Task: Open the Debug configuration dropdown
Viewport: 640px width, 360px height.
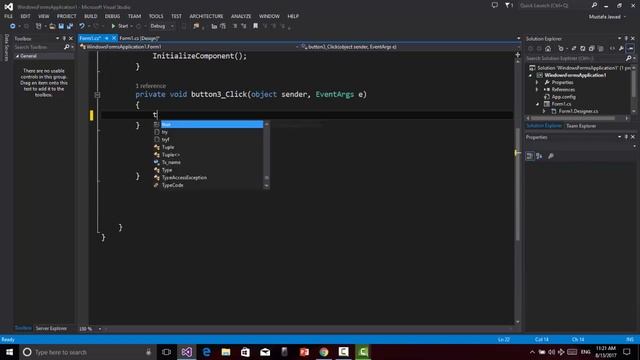Action: (172, 26)
